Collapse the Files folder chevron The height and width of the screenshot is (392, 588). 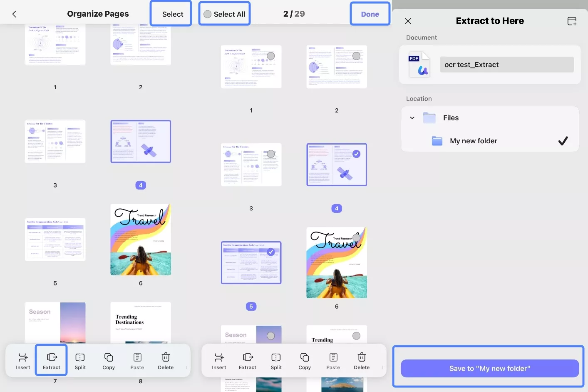click(x=412, y=117)
